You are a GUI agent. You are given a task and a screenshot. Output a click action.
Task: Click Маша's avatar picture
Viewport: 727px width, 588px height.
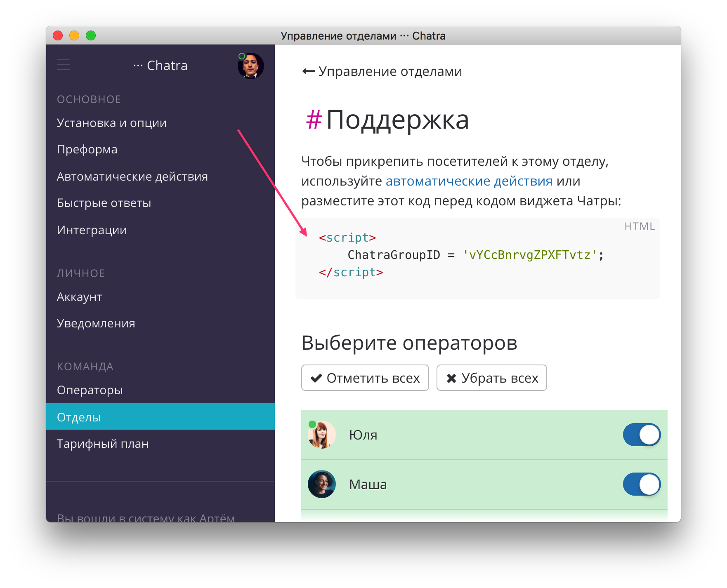[322, 484]
